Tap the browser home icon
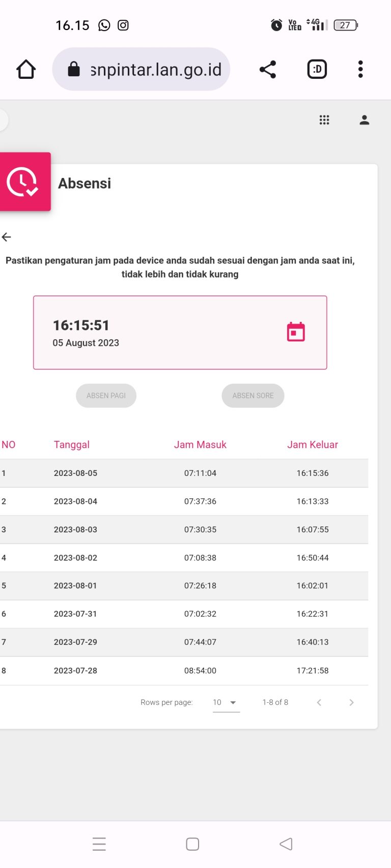 [26, 69]
